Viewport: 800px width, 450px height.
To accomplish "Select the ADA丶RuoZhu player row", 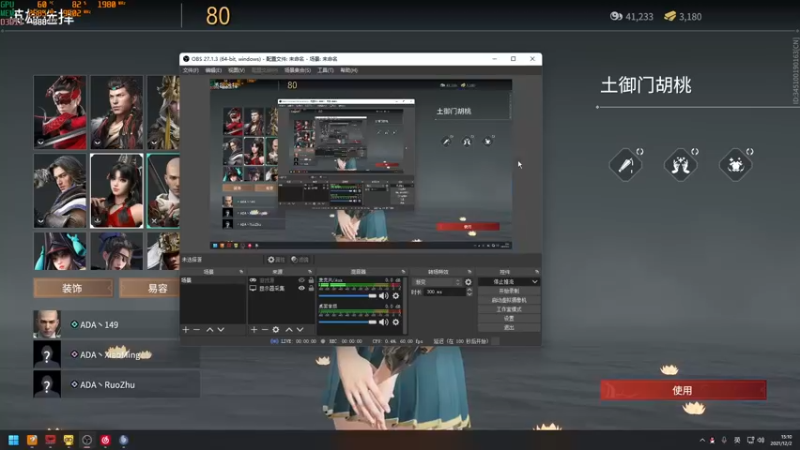I will point(116,384).
